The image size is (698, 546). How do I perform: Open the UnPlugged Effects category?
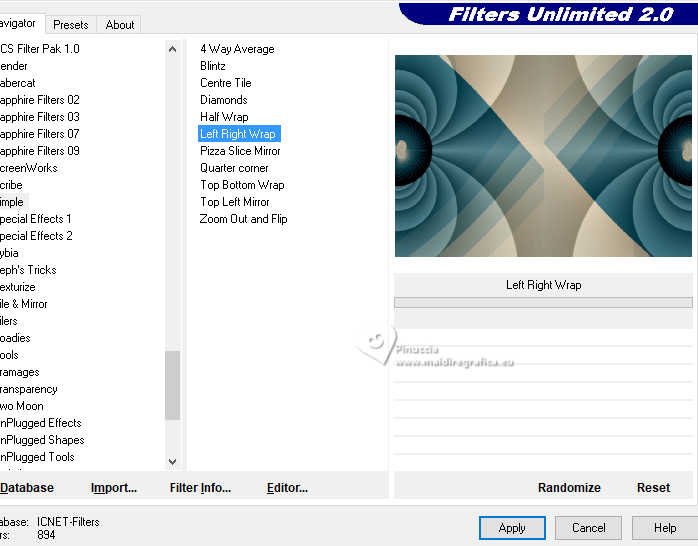pyautogui.click(x=41, y=423)
